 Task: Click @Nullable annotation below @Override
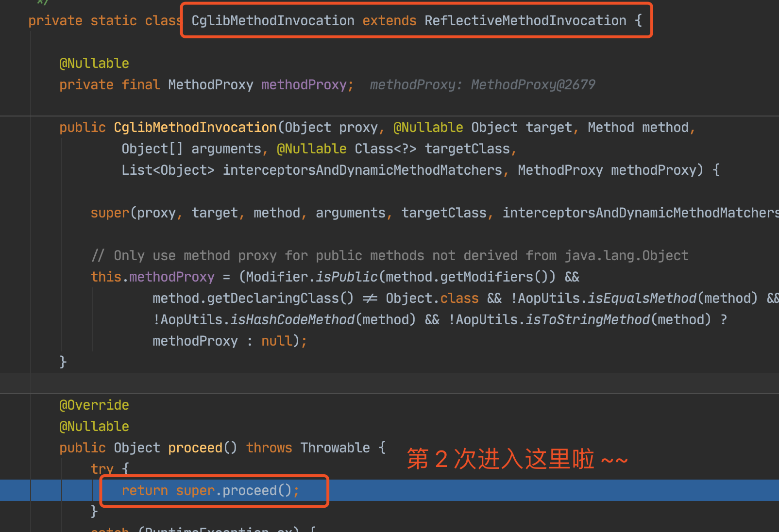[94, 426]
